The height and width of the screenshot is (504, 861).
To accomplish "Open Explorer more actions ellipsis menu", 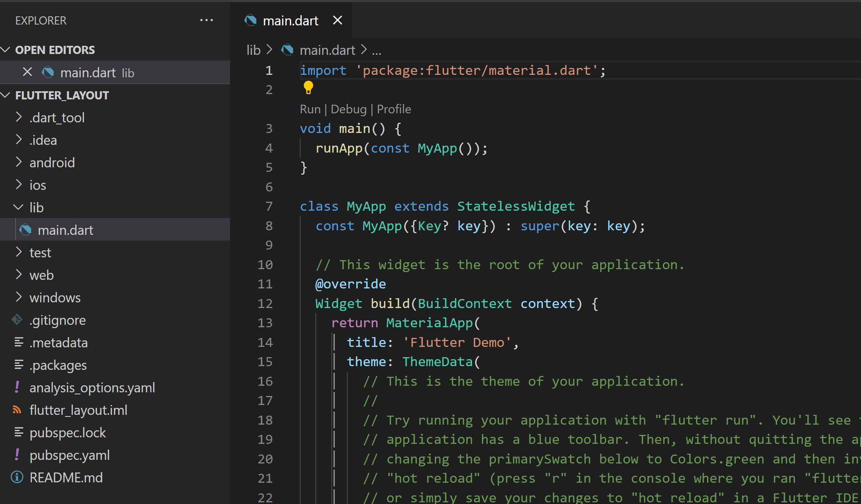I will (206, 20).
